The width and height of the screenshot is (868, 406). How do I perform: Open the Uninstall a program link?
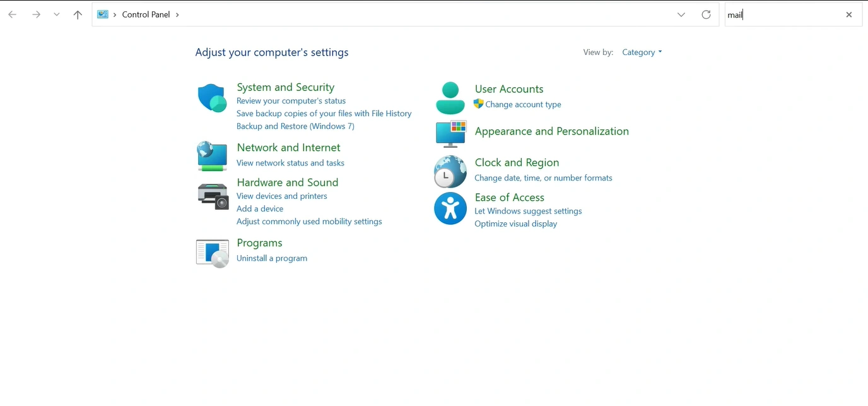[272, 258]
